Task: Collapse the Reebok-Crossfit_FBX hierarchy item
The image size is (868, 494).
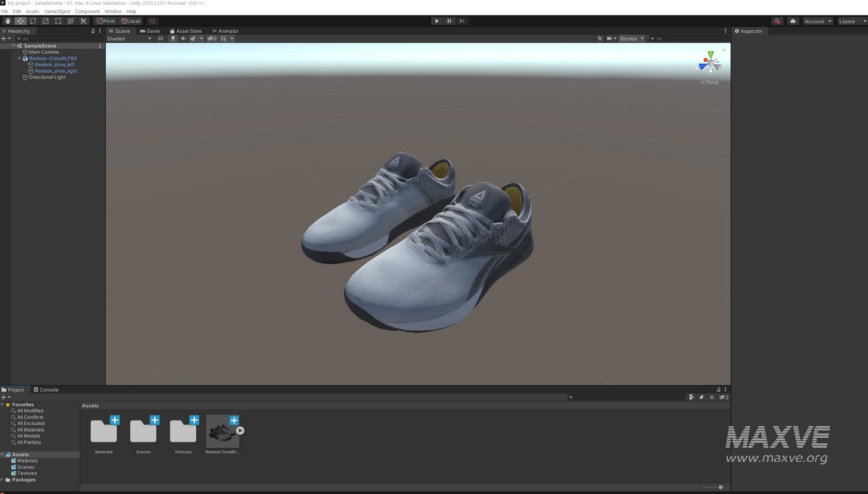Action: click(19, 59)
